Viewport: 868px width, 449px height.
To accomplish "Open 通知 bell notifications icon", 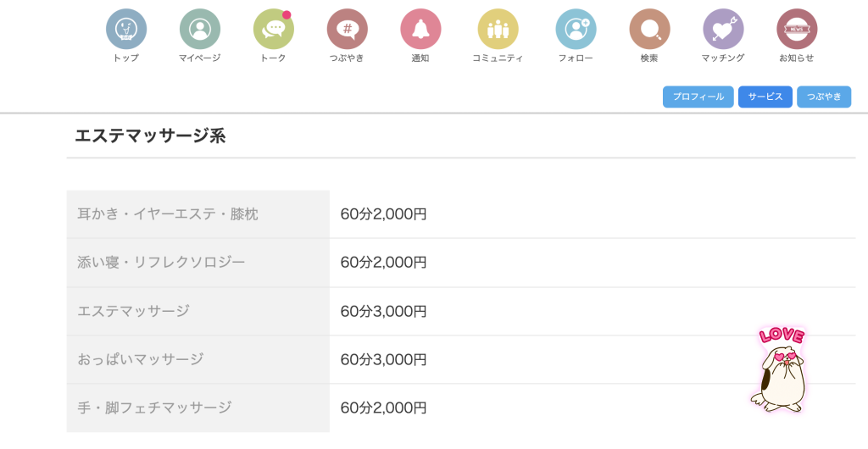I will (420, 30).
